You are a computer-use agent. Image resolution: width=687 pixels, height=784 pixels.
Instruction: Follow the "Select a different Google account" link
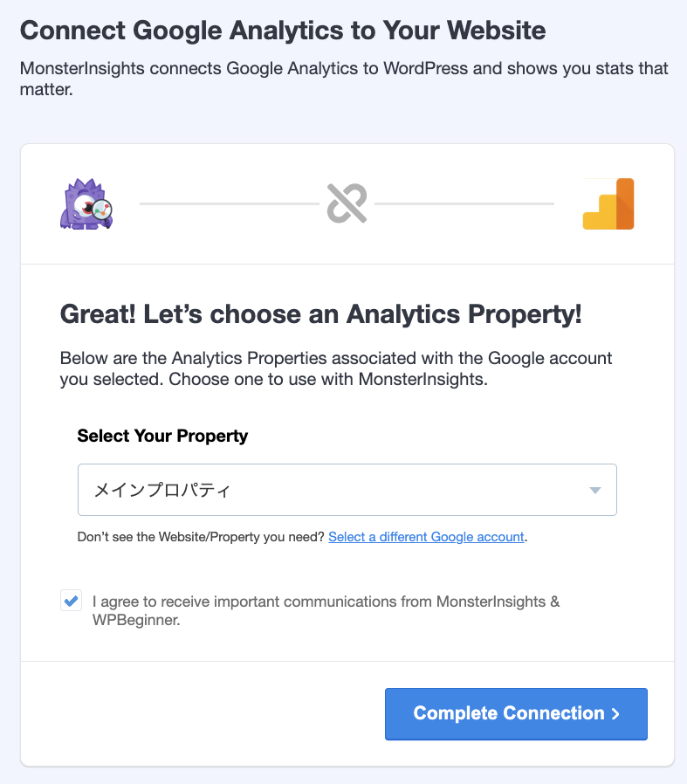(x=426, y=537)
